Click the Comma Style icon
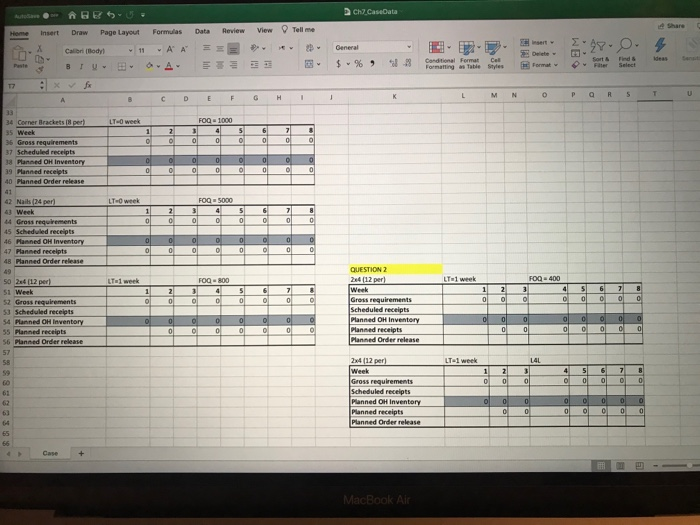 (372, 63)
